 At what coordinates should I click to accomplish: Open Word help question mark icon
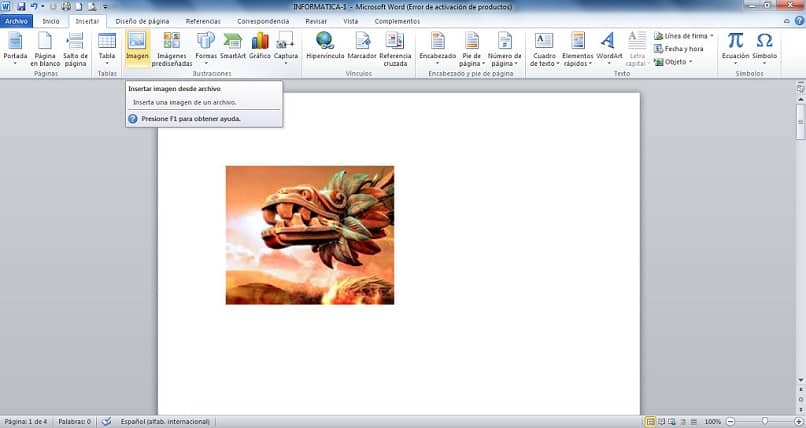(799, 21)
